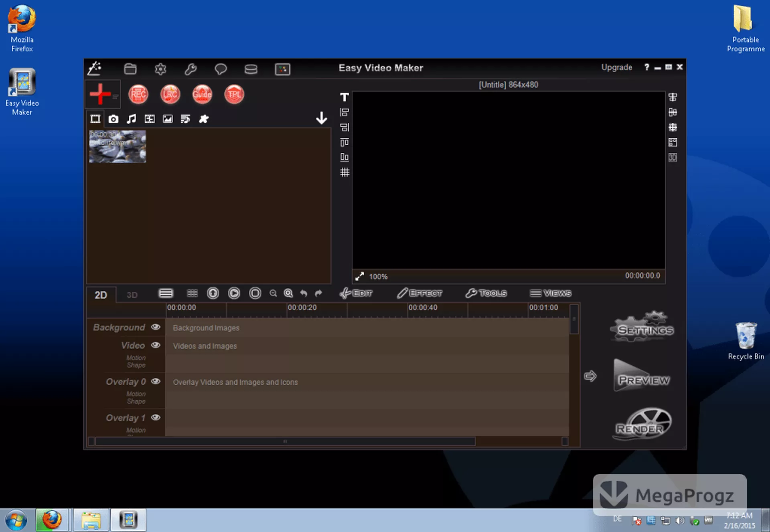Toggle the grid overlay icon beside preview
This screenshot has width=770, height=532.
pos(344,172)
